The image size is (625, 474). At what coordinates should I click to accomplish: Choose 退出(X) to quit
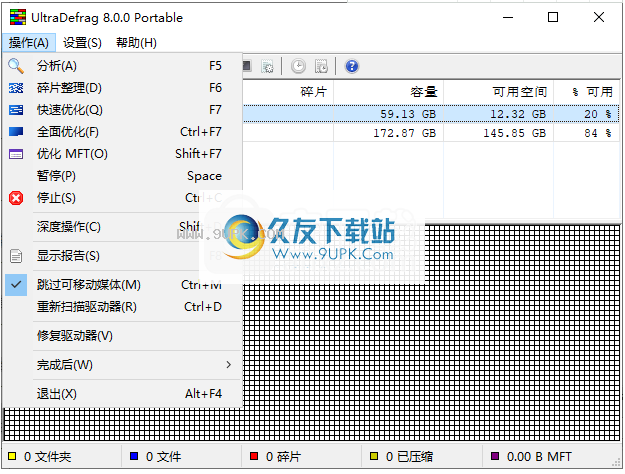123,394
